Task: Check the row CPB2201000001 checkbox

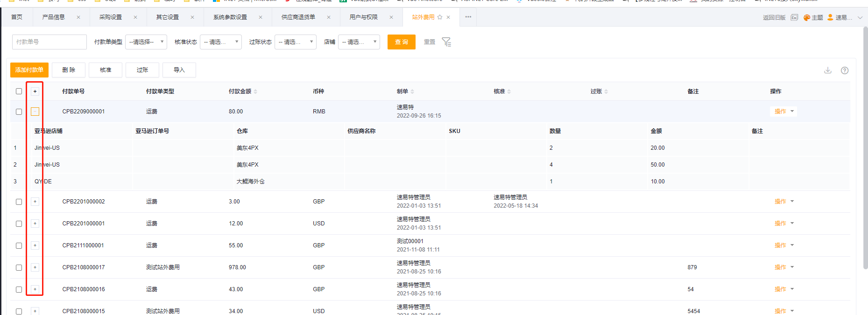Action: point(19,224)
